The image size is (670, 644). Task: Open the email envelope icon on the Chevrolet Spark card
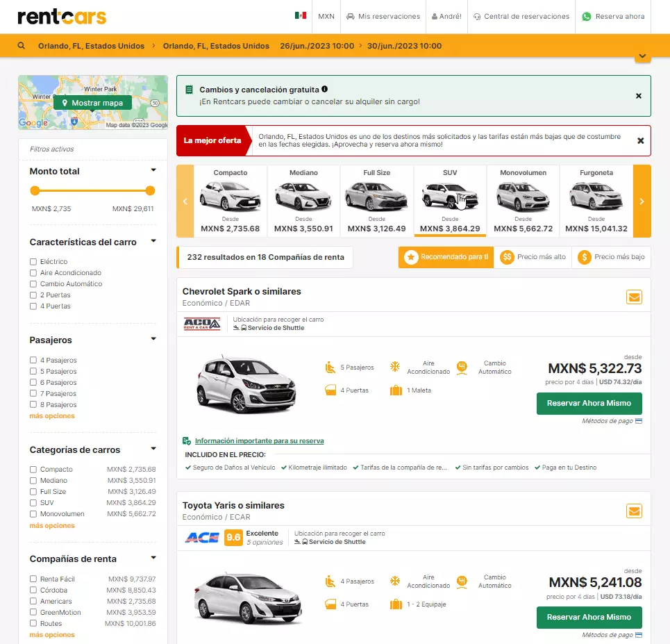[x=634, y=296]
